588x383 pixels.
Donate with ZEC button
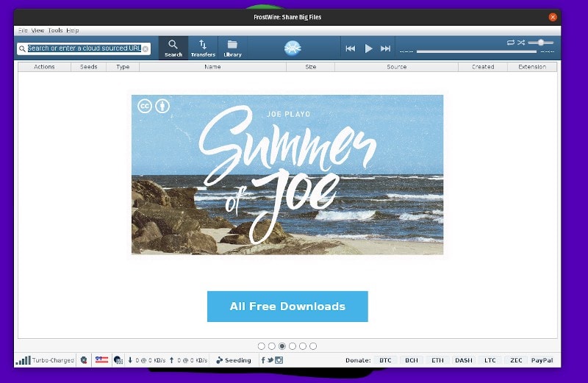coord(516,360)
